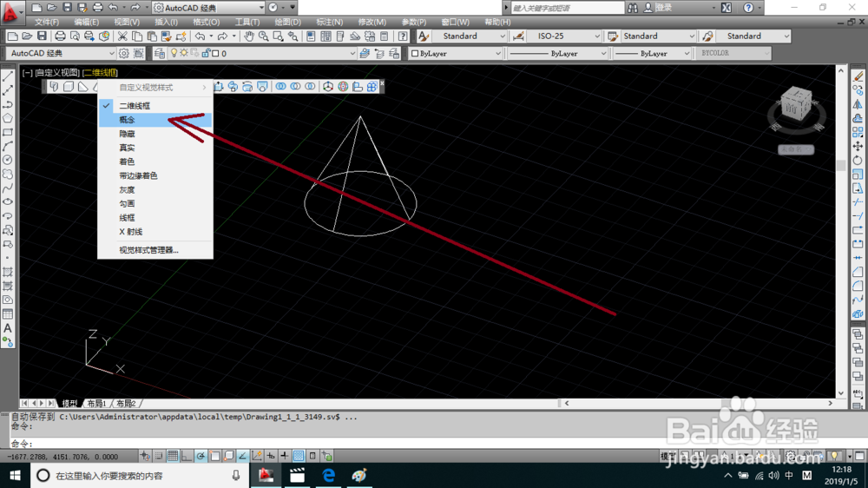Open the Standard text style dropdown
The height and width of the screenshot is (488, 868).
tap(503, 36)
